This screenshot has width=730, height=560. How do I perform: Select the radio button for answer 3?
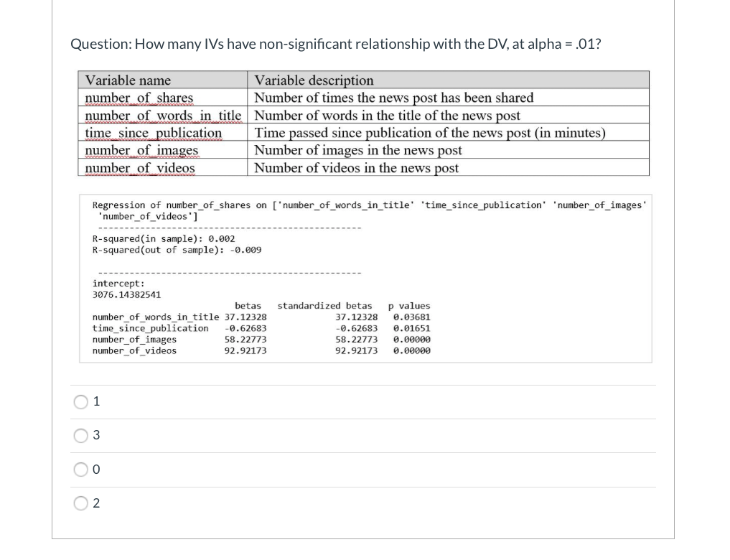[x=82, y=435]
